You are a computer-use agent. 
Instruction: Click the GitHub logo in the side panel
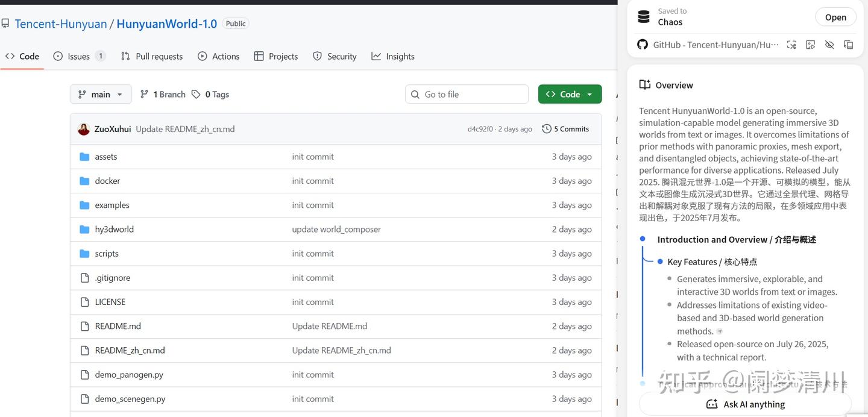[643, 45]
